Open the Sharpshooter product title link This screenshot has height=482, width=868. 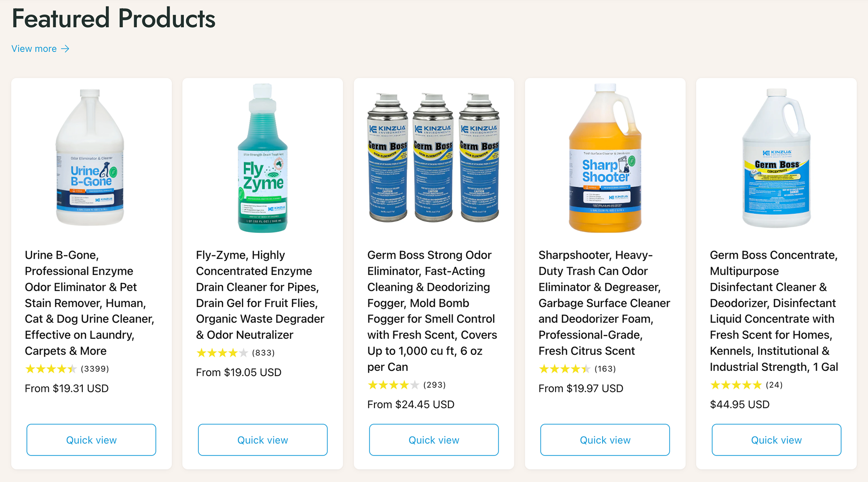click(x=604, y=303)
